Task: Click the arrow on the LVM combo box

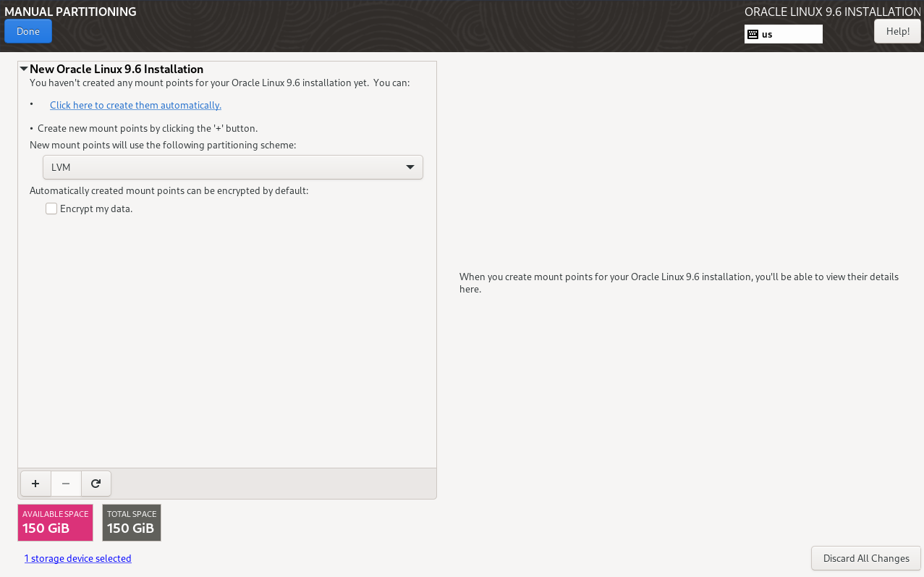Action: pos(410,167)
